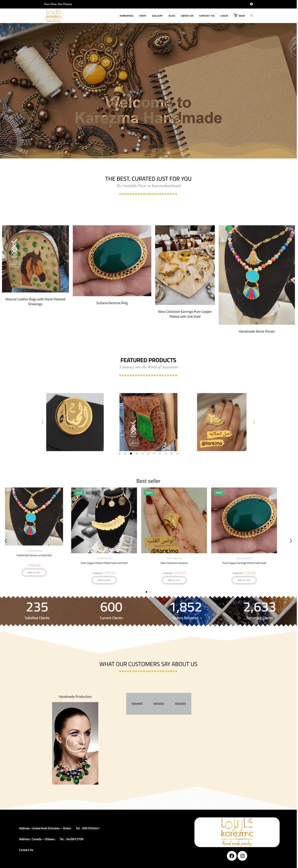Open the Shop menu item
The height and width of the screenshot is (868, 298).
143,16
